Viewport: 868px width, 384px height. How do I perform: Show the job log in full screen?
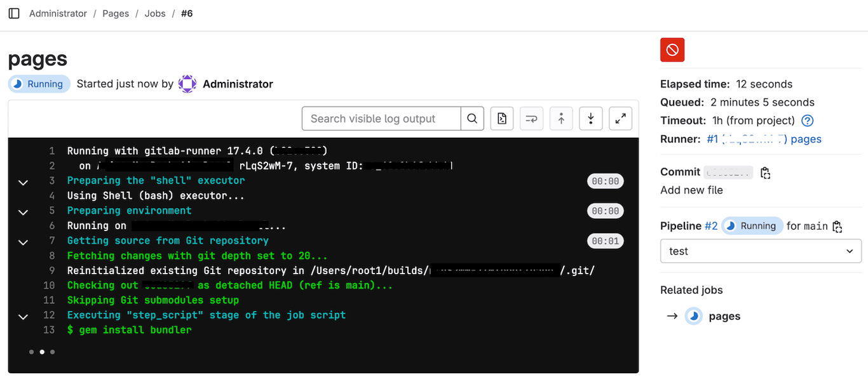620,118
